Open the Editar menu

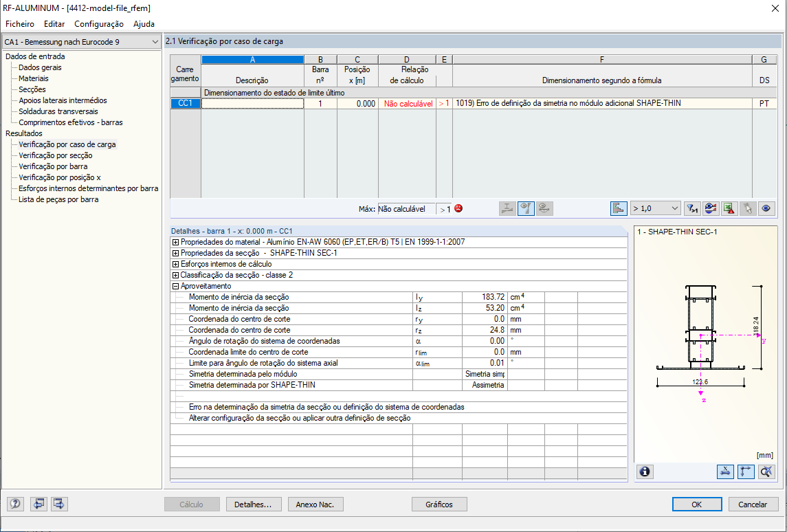pos(54,24)
